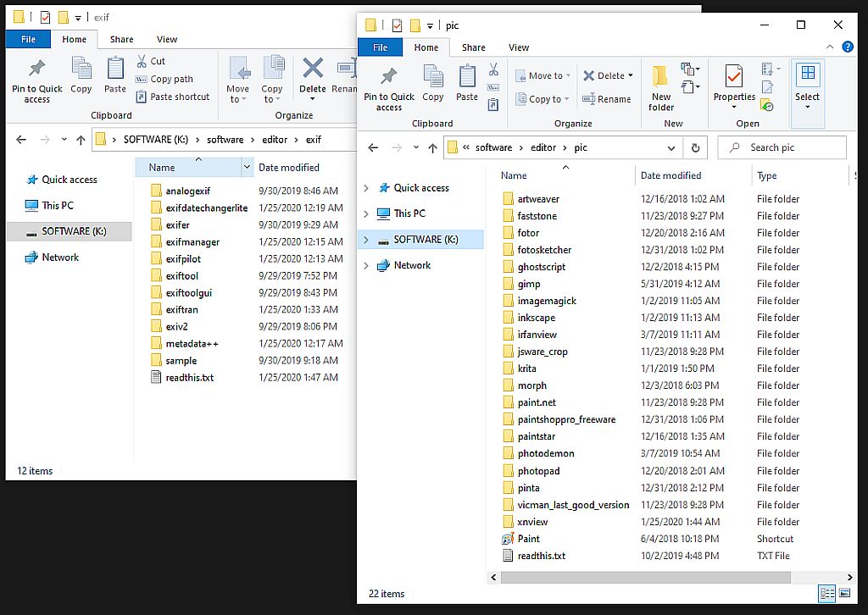Click New folder in pic window ribbon
The width and height of the screenshot is (868, 615).
pyautogui.click(x=661, y=88)
